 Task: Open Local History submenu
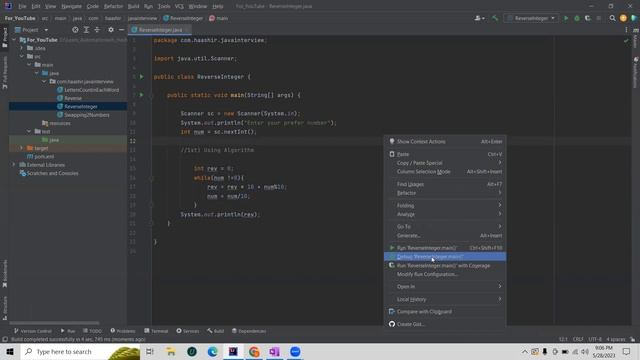point(445,299)
